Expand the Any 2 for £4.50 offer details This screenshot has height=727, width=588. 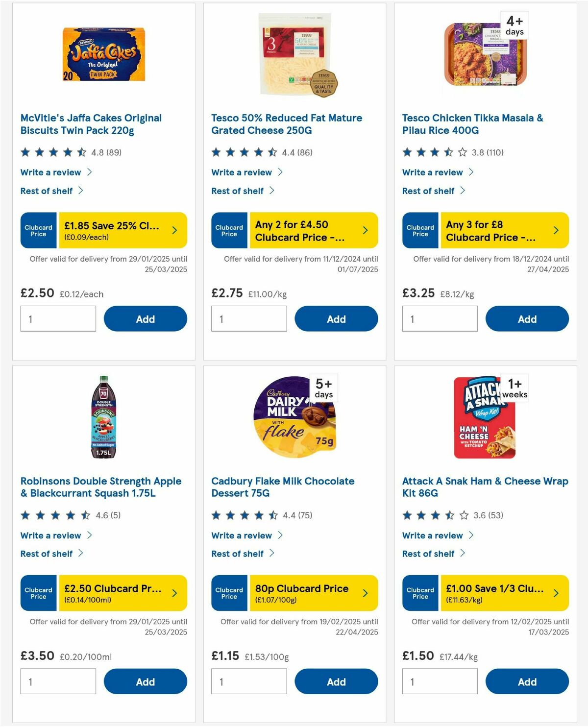point(365,230)
